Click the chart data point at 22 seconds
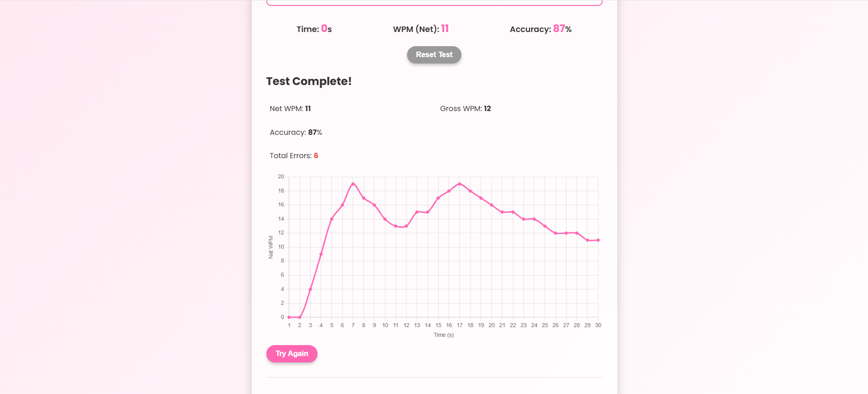The height and width of the screenshot is (394, 868). click(513, 212)
